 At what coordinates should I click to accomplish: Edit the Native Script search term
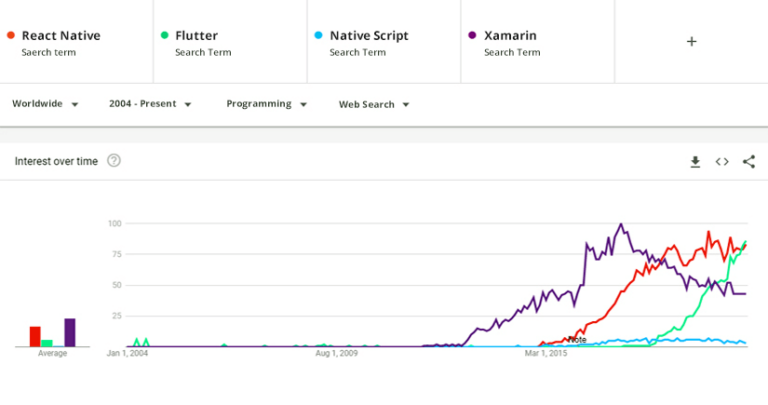(x=369, y=36)
